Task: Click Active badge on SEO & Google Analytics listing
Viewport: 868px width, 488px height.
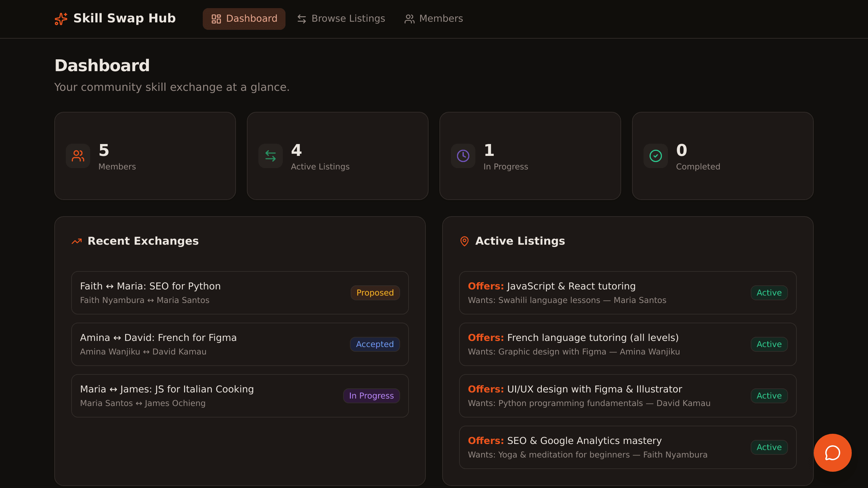Action: coord(769,447)
